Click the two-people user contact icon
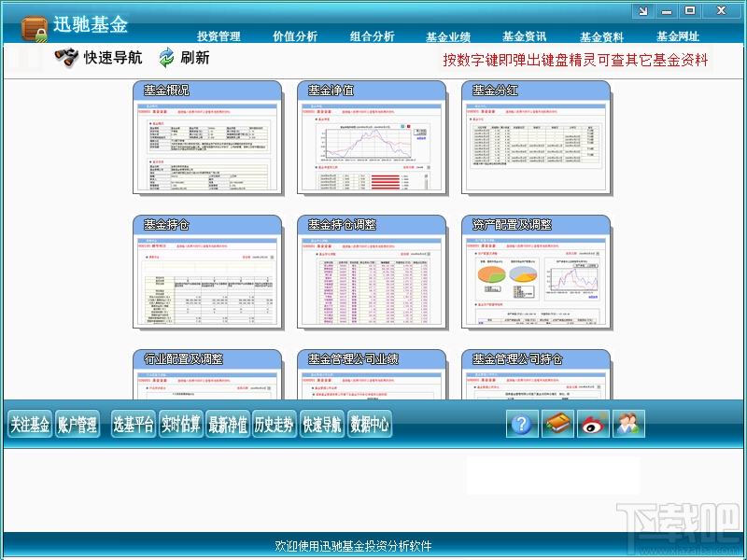 pos(628,424)
